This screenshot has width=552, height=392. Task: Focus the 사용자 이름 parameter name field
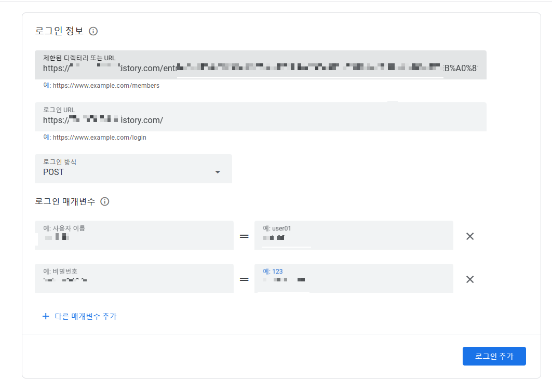(134, 235)
